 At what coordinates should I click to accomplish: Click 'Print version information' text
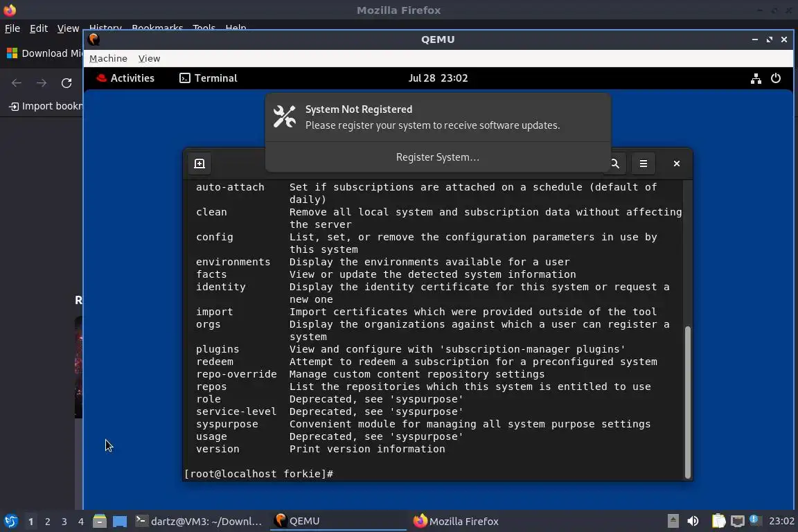pyautogui.click(x=367, y=449)
